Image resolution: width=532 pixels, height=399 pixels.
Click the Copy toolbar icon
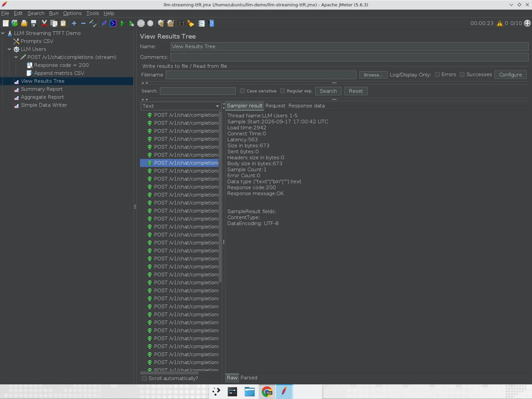coord(54,23)
